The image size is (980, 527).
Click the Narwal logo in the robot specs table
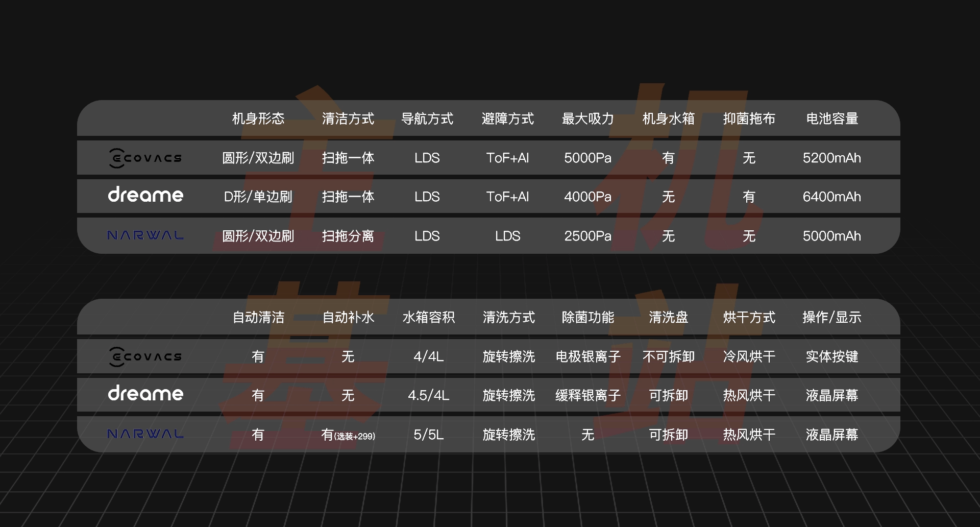[x=145, y=235]
